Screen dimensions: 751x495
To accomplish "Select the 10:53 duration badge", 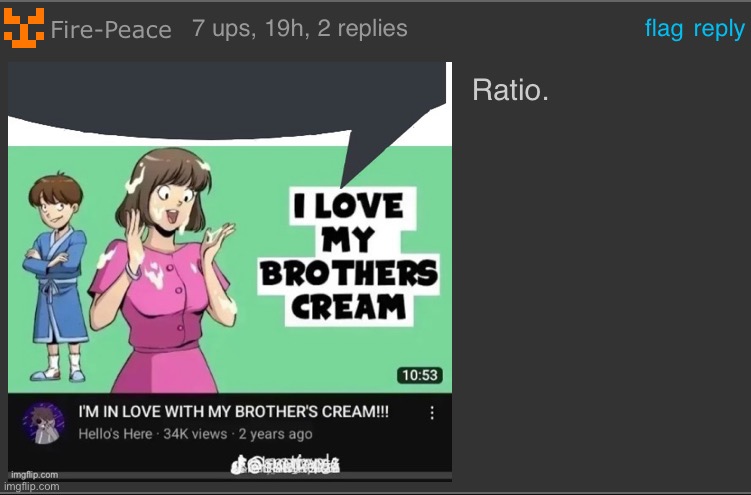I will pyautogui.click(x=420, y=375).
